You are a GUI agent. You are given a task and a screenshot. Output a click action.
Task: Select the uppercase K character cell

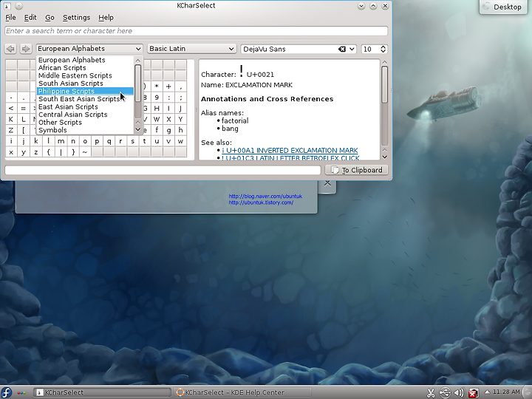click(11, 120)
